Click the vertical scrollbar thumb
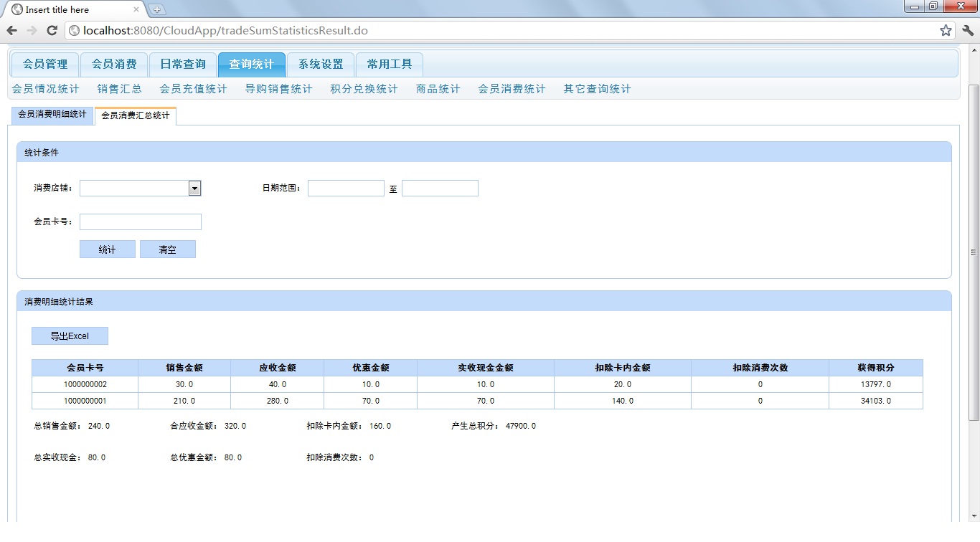The height and width of the screenshot is (542, 980). tap(974, 252)
